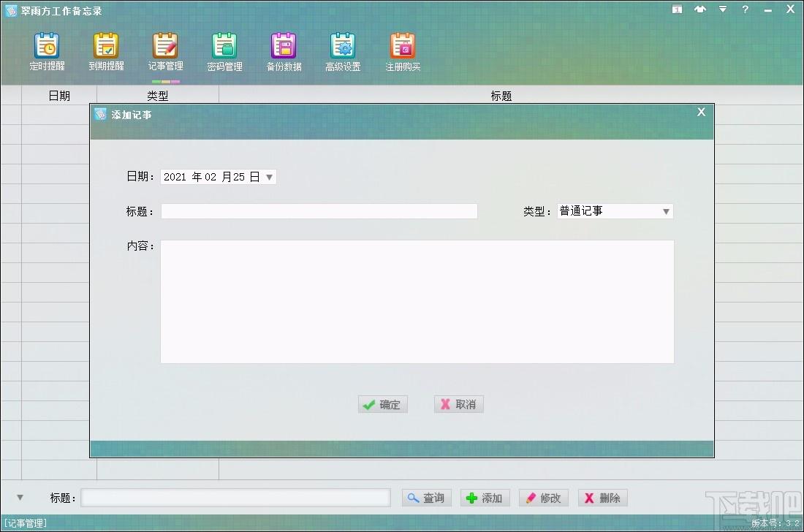804x532 pixels.
Task: Click the 删除 delete button
Action: pyautogui.click(x=603, y=498)
